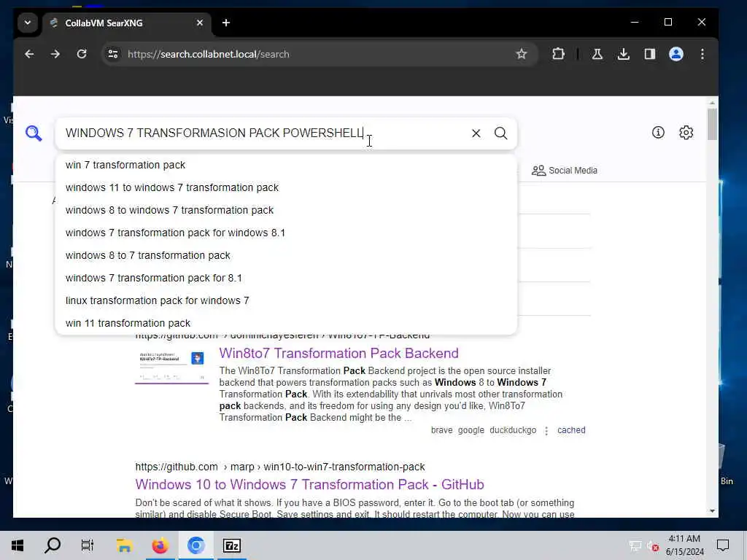Submit the search with the magnifier button
747x560 pixels.
click(500, 133)
